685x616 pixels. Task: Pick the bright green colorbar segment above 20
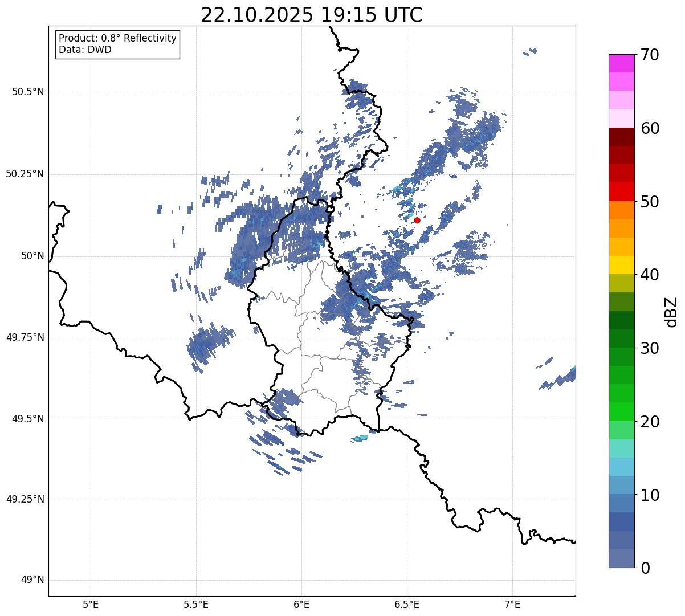pos(622,411)
